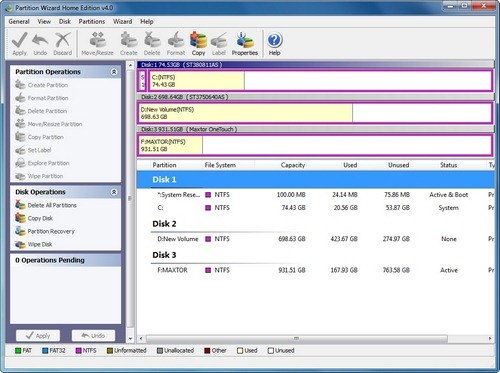Open Help via the blue question icon
Image resolution: width=500 pixels, height=373 pixels.
[x=274, y=44]
